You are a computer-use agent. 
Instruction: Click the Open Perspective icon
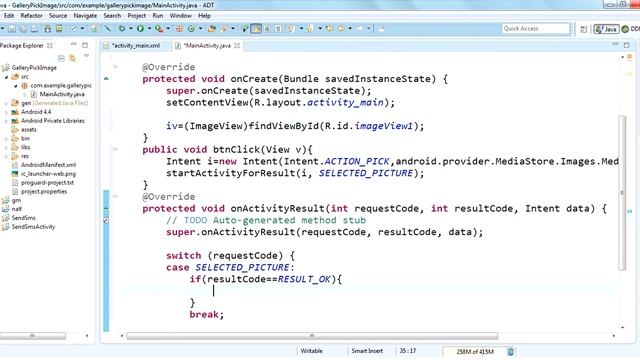point(584,29)
